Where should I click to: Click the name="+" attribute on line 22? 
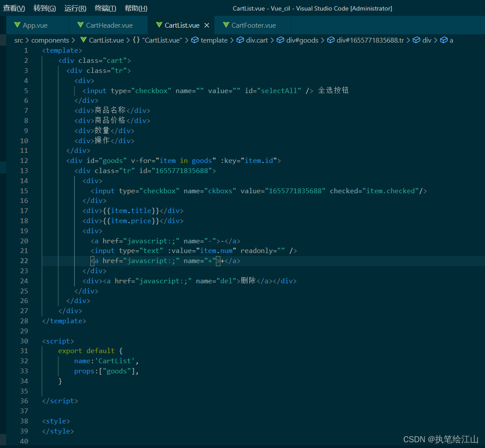pos(200,261)
